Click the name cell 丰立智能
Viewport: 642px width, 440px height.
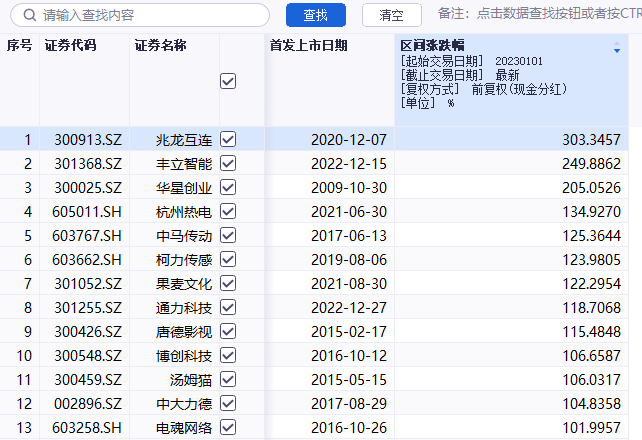(184, 164)
